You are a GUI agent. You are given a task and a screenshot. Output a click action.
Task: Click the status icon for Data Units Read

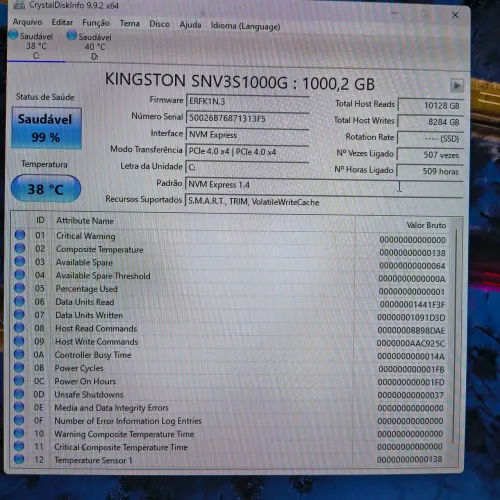pyautogui.click(x=20, y=301)
